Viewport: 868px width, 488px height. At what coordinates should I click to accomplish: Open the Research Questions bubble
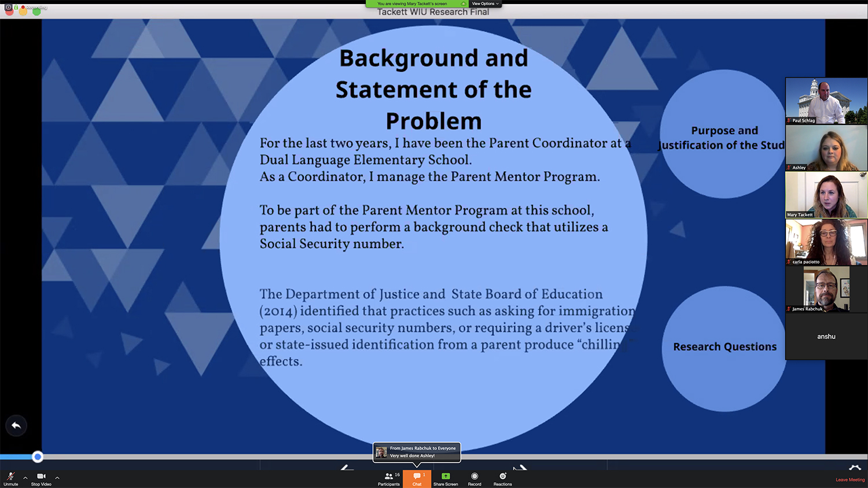coord(724,347)
